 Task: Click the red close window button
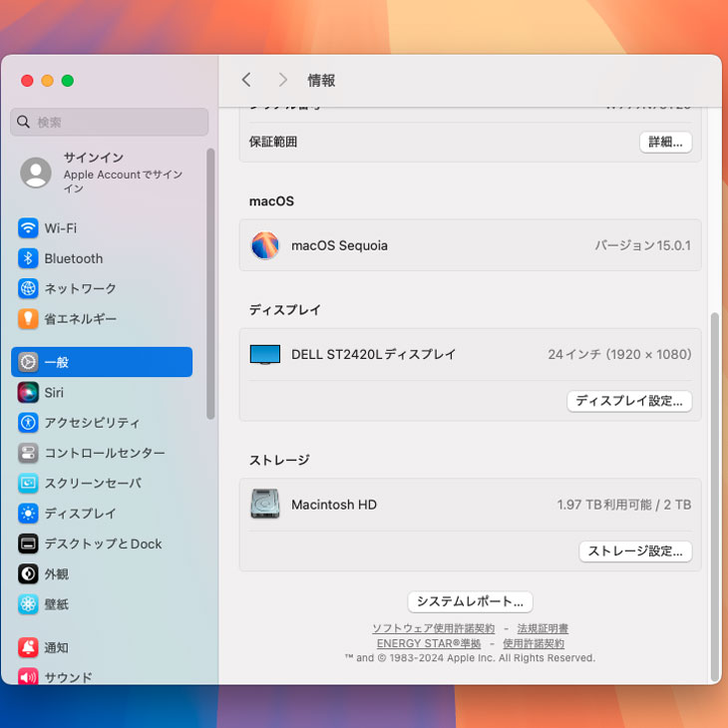pos(27,81)
